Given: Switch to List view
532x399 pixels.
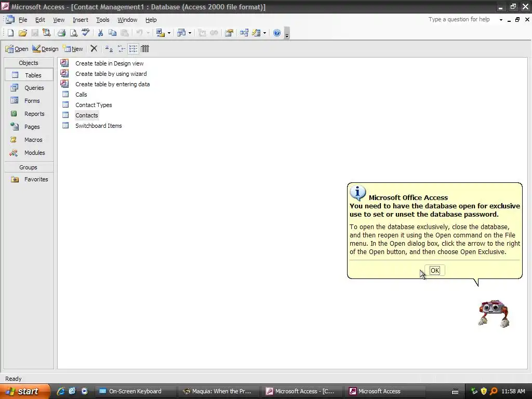Looking at the screenshot, I should tap(134, 49).
